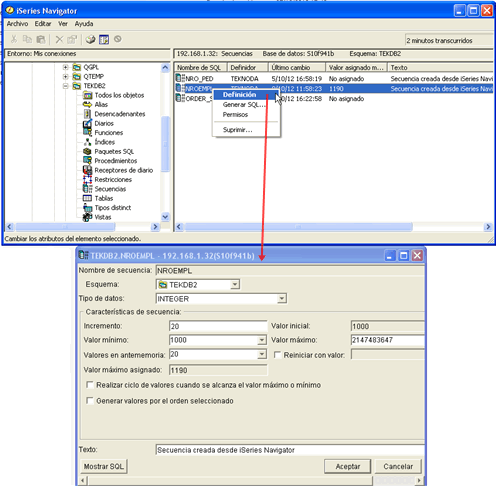Sort by Texto column header
Image resolution: width=496 pixels, height=486 pixels.
click(x=440, y=67)
